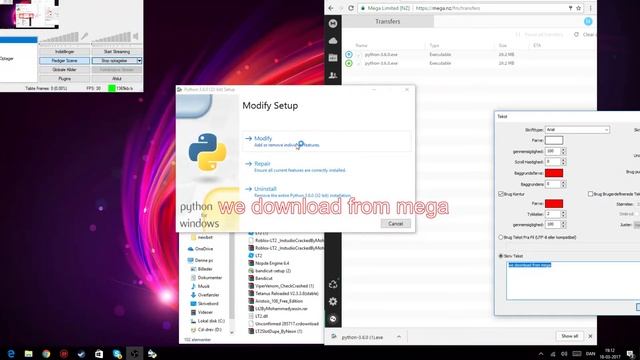Open python-3.6.0 (1).exe download item
This screenshot has height=360, width=640.
point(362,337)
